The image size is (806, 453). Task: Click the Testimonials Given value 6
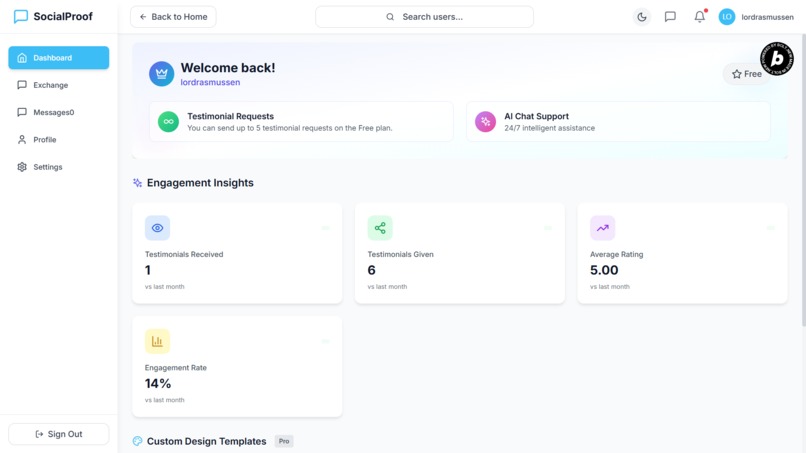pyautogui.click(x=372, y=270)
